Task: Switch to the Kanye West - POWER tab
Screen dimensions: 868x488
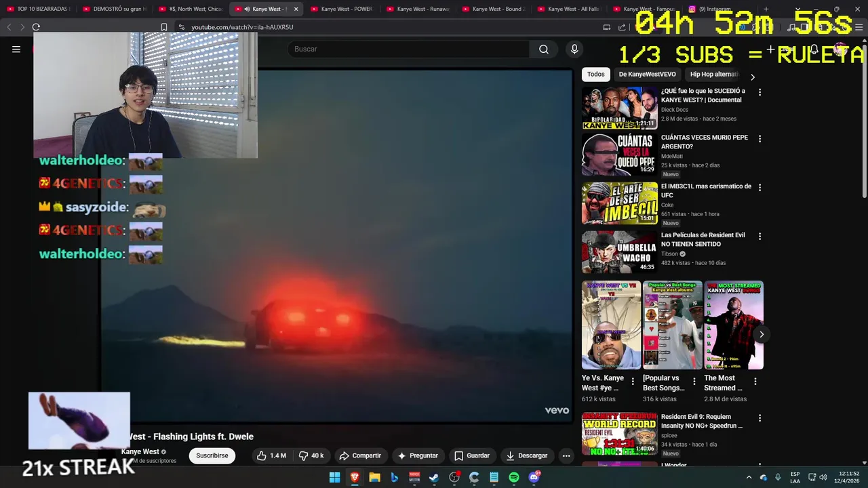Action: point(342,9)
